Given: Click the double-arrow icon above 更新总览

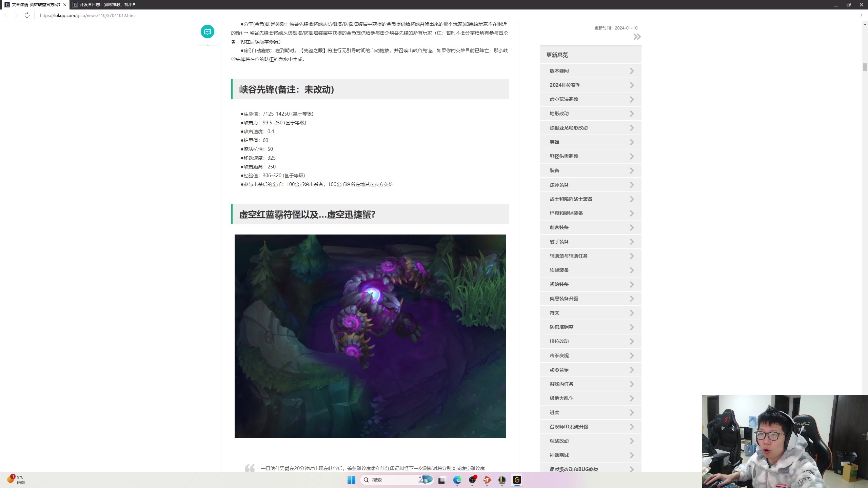Looking at the screenshot, I should (637, 37).
